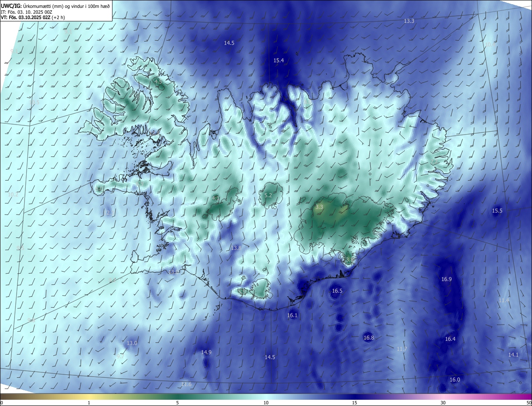Click the 16.8 value label
Viewport: 532px width, 406px height.
pyautogui.click(x=369, y=338)
